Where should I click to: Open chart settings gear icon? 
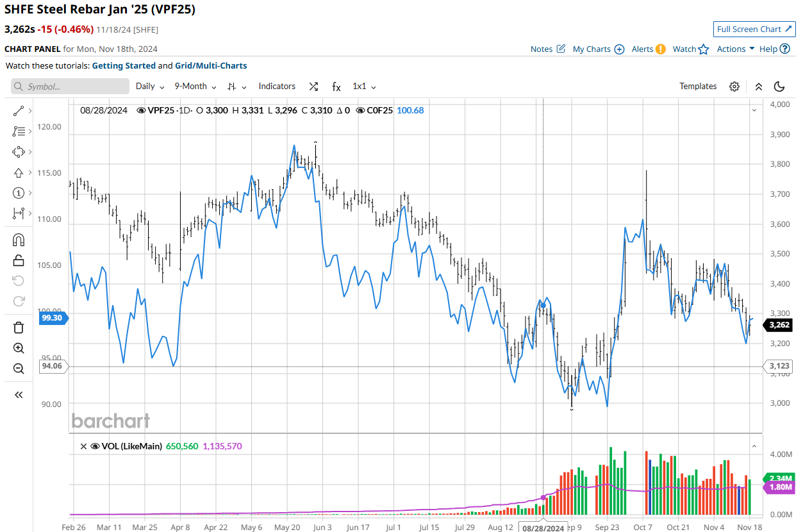[x=734, y=87]
